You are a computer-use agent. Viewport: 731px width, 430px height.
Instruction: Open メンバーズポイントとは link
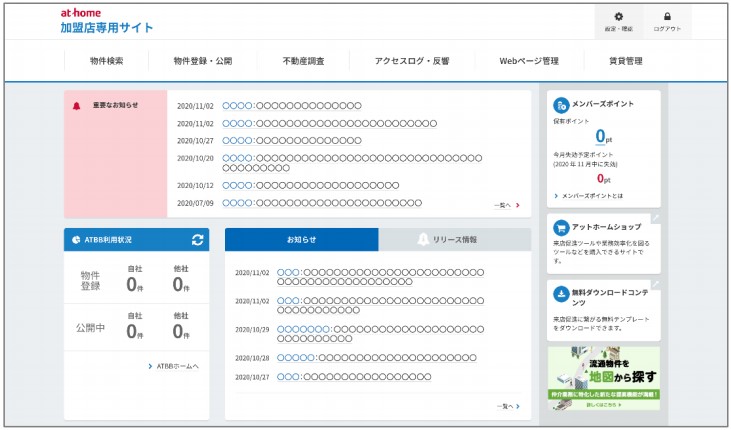pyautogui.click(x=588, y=196)
